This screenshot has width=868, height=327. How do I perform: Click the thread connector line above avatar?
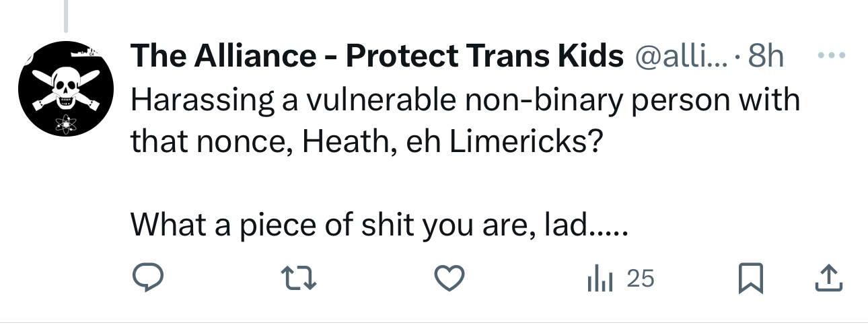[x=66, y=16]
